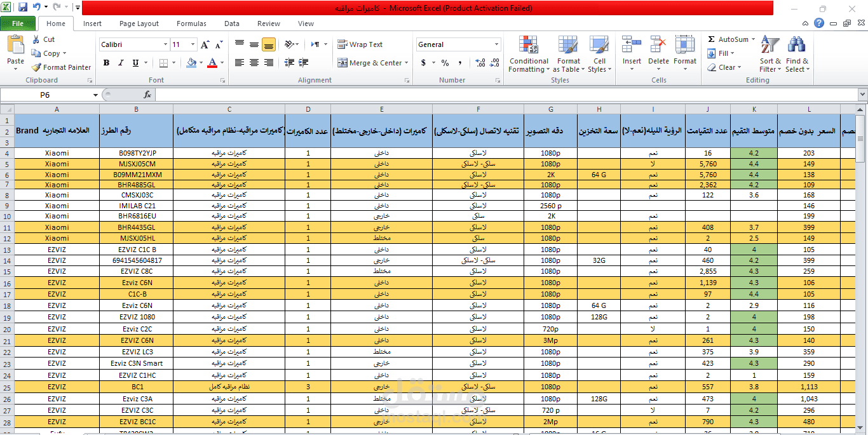Apply comma style number format
Viewport: 868px width, 435px height.
pyautogui.click(x=459, y=63)
